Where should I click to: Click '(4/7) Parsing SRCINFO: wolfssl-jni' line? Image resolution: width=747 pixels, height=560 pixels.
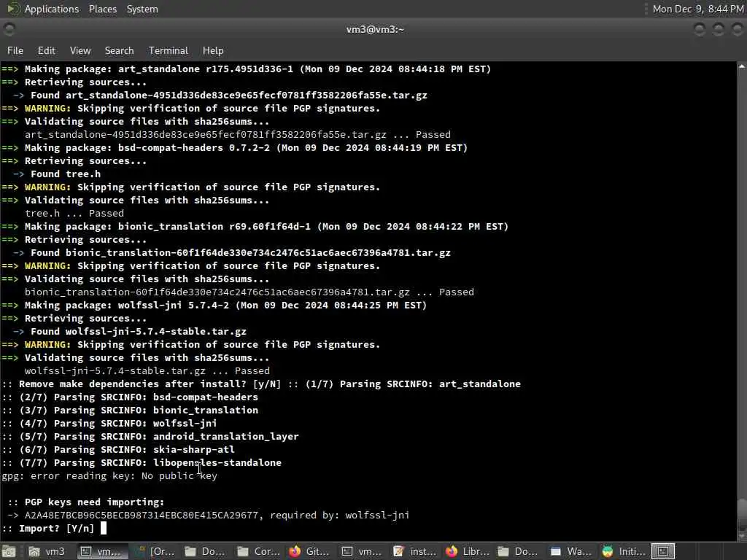pos(109,424)
